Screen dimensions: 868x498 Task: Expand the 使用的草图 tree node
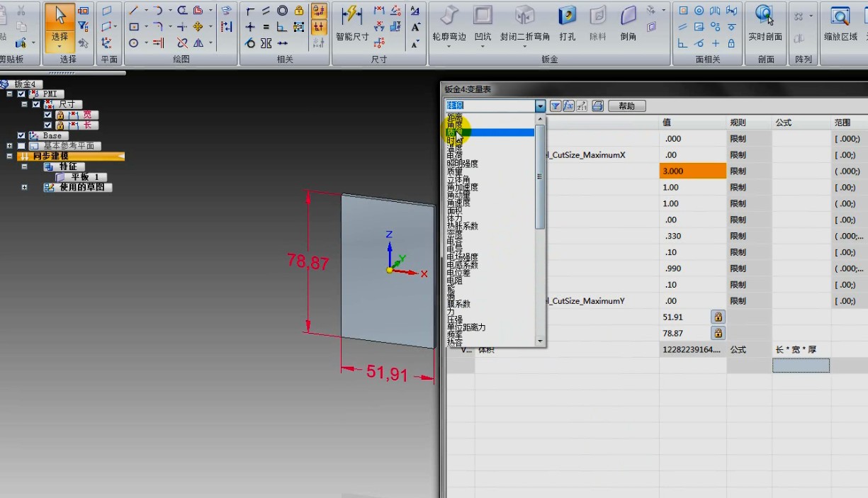(24, 188)
